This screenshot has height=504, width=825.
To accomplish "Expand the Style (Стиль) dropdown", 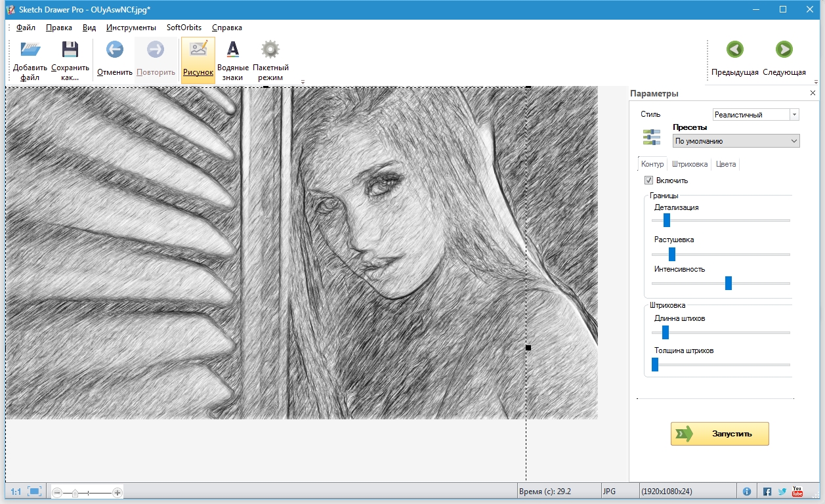I will pyautogui.click(x=794, y=115).
